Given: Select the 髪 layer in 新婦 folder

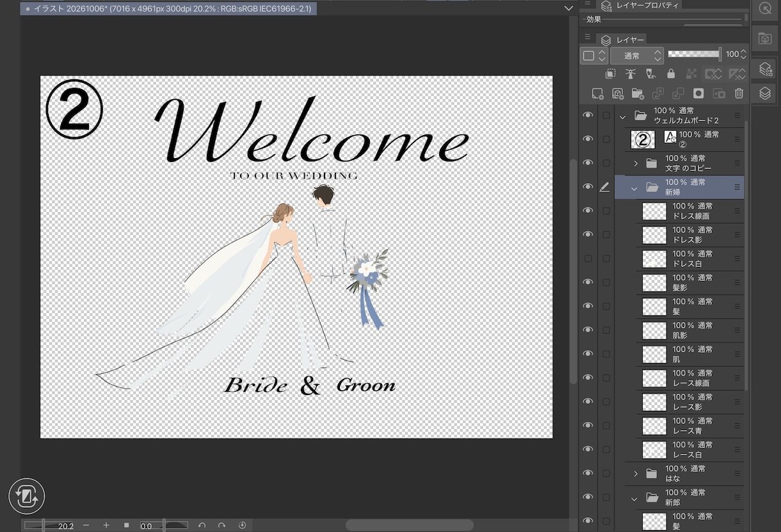Looking at the screenshot, I should tap(679, 307).
